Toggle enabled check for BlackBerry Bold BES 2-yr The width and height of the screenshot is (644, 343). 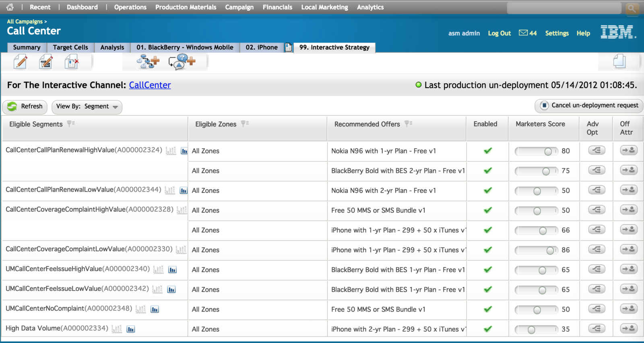tap(488, 170)
